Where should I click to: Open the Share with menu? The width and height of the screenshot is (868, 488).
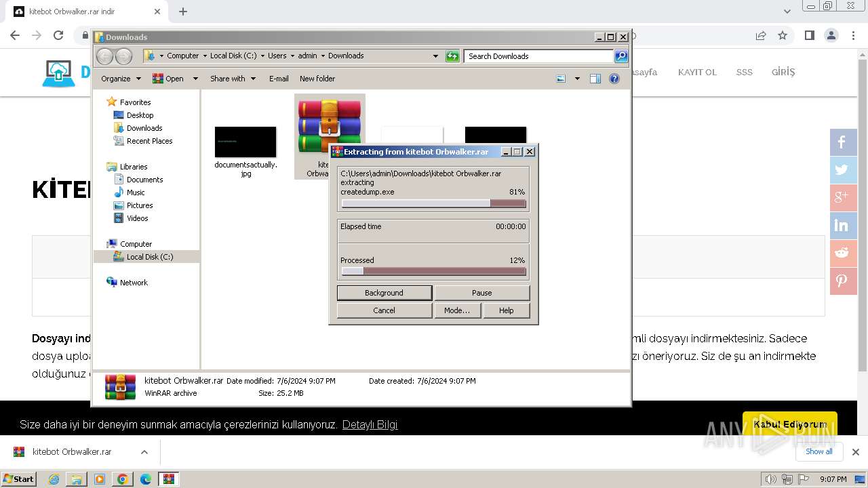(233, 79)
